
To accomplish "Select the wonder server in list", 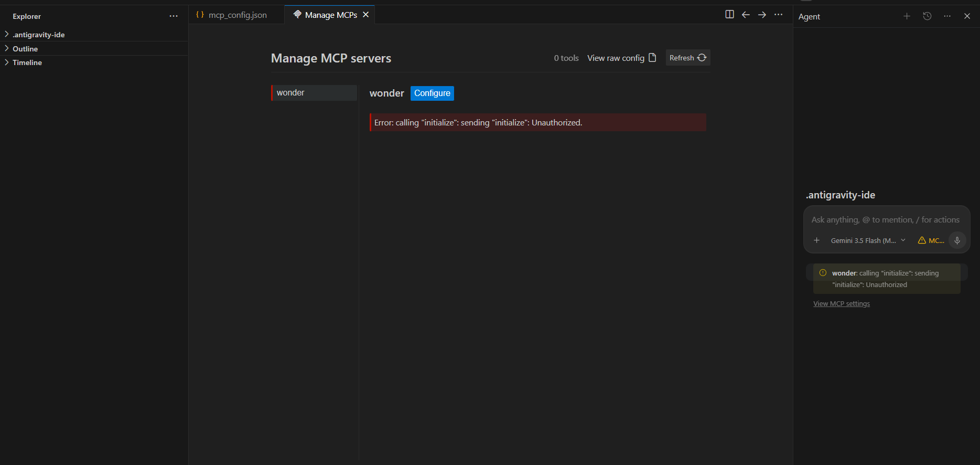I will (x=314, y=93).
